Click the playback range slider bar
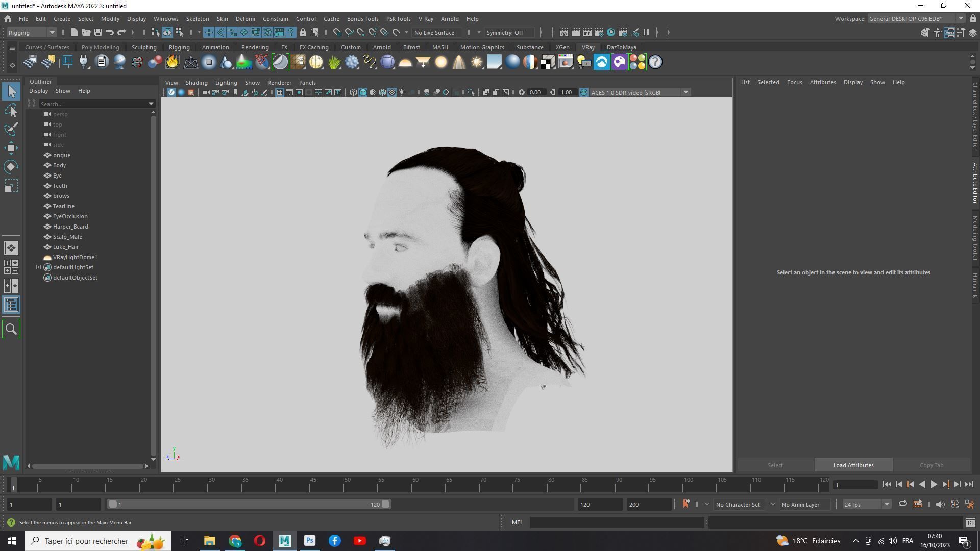The height and width of the screenshot is (551, 980). [x=249, y=505]
